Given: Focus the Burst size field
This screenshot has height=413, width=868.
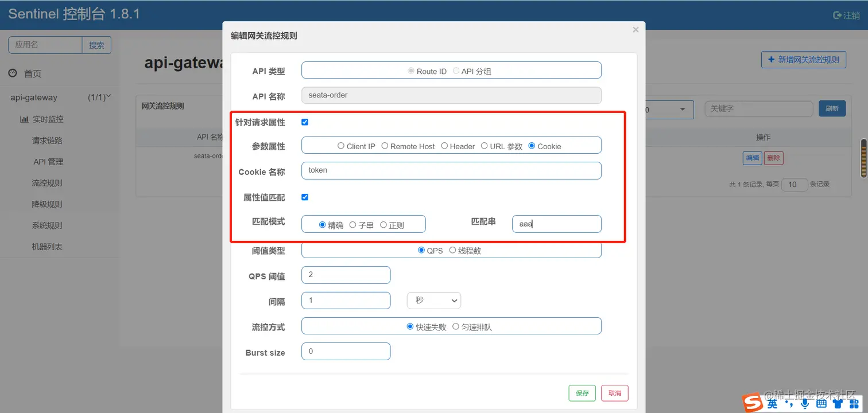Looking at the screenshot, I should [346, 351].
